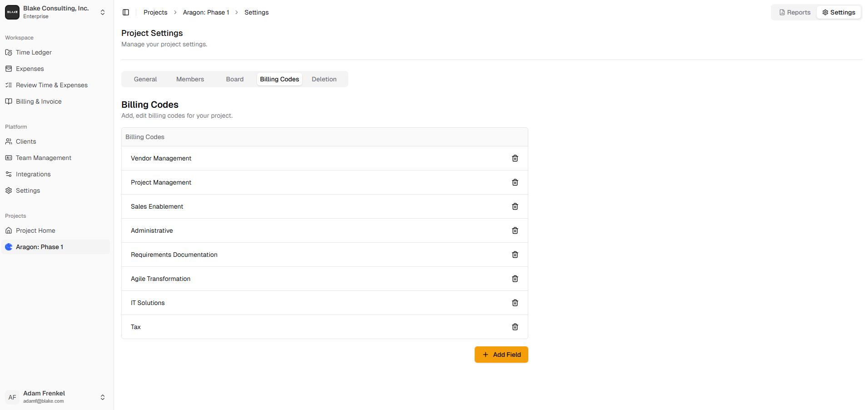Click the Blake Consulting logo

[12, 12]
